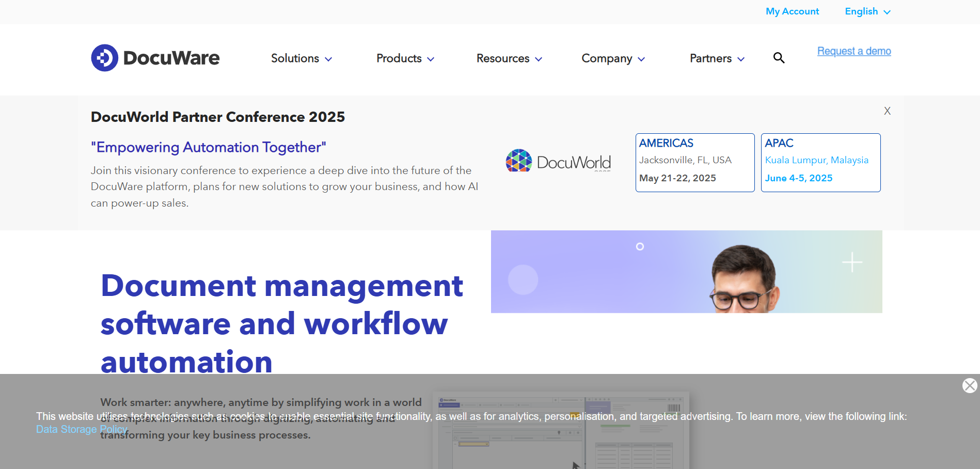Select the AMERICAS Jacksonville event card
The height and width of the screenshot is (469, 980).
(695, 163)
